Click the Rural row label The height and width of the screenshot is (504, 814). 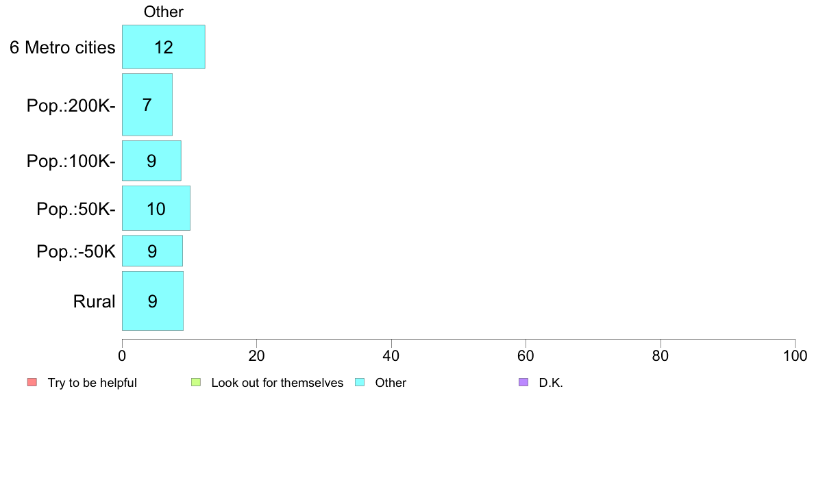click(94, 301)
